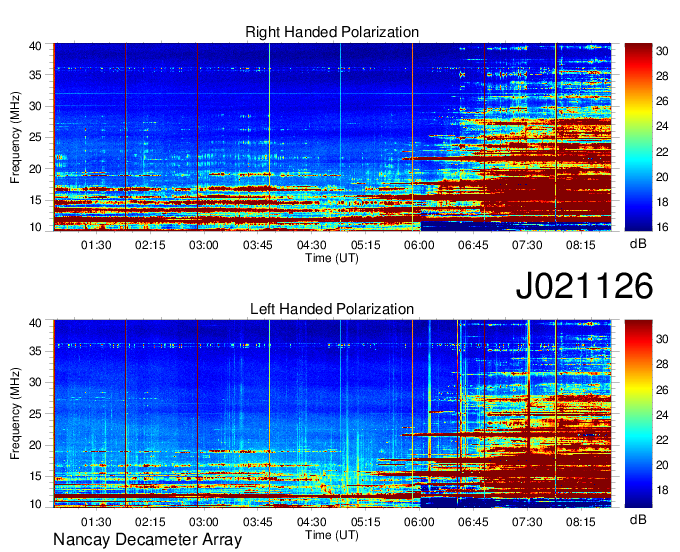The image size is (680, 552).
Task: Click the 02:15 tick label under upper plot
Action: 150,245
